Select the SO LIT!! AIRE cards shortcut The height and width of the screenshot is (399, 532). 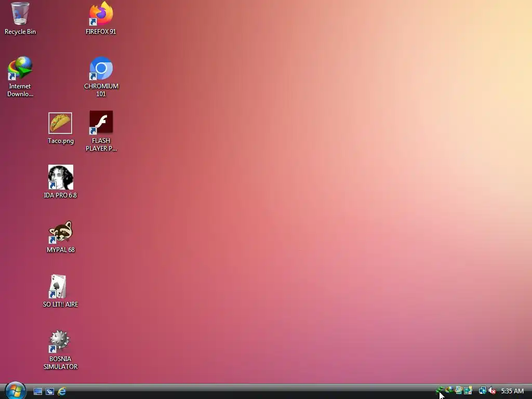pos(60,291)
